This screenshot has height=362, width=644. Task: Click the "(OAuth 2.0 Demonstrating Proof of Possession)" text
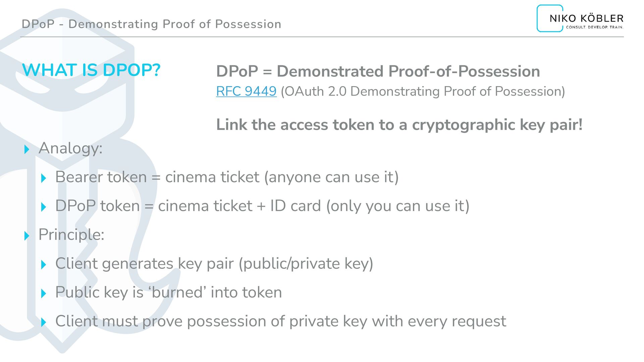coord(423,91)
